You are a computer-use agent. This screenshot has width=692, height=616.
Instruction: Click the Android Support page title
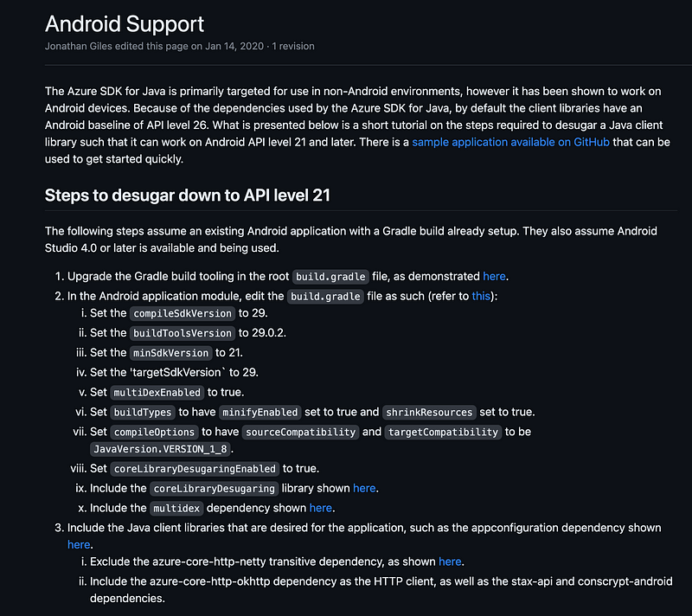125,24
